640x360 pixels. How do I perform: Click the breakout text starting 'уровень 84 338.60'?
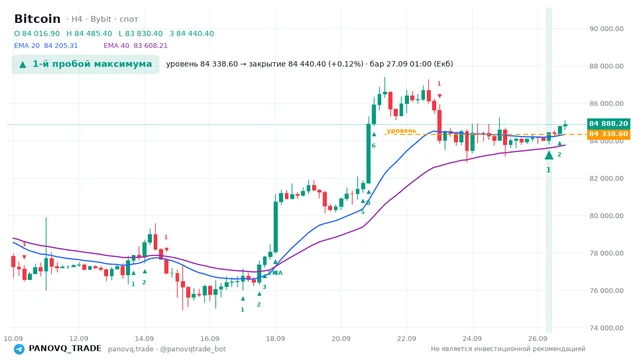pyautogui.click(x=309, y=64)
